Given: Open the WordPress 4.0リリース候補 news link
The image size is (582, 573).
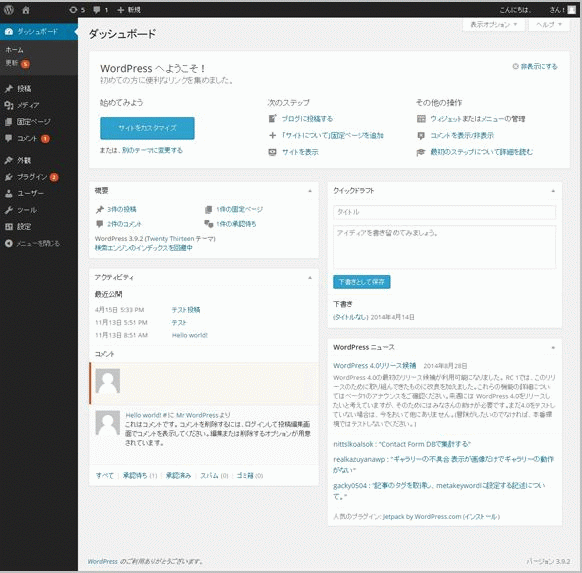Looking at the screenshot, I should click(375, 366).
